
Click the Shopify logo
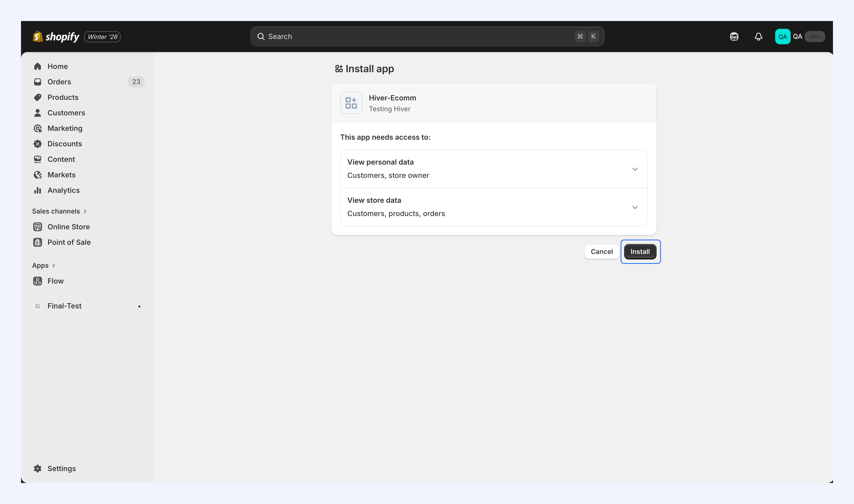(x=56, y=37)
